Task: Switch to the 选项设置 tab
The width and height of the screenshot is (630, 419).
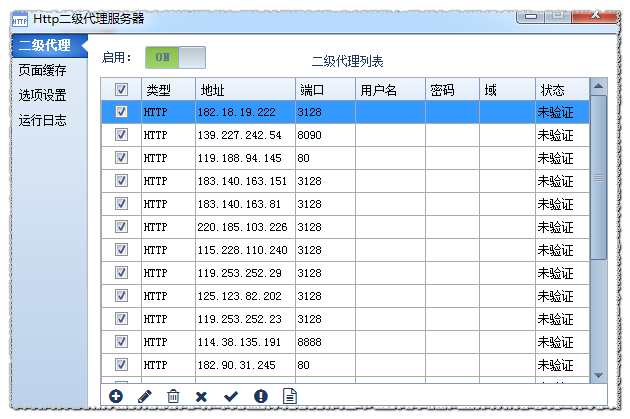Action: [43, 95]
